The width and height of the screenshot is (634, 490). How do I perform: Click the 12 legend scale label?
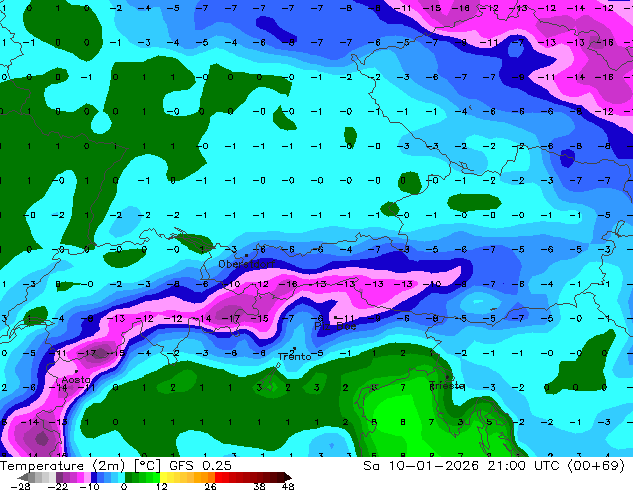pos(162,486)
